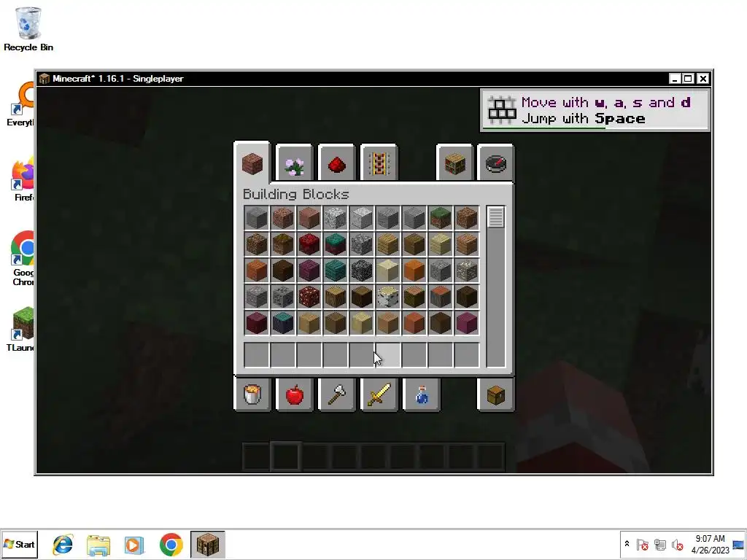Image resolution: width=747 pixels, height=560 pixels.
Task: Pick the orange Red Sand block
Action: point(414,271)
